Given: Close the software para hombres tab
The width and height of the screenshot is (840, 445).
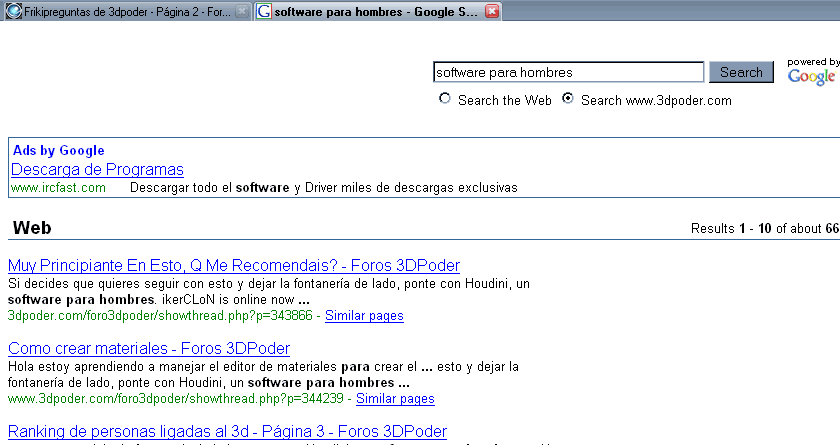Looking at the screenshot, I should [x=492, y=11].
